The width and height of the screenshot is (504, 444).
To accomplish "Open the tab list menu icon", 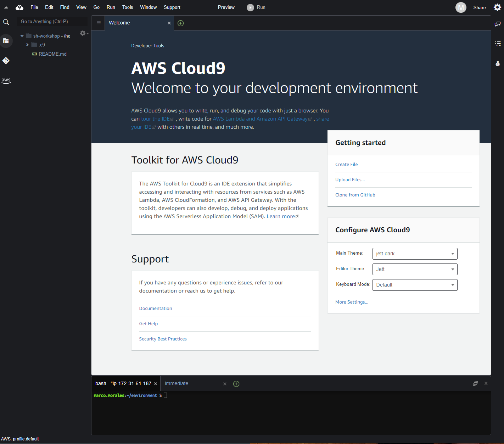I will [99, 23].
